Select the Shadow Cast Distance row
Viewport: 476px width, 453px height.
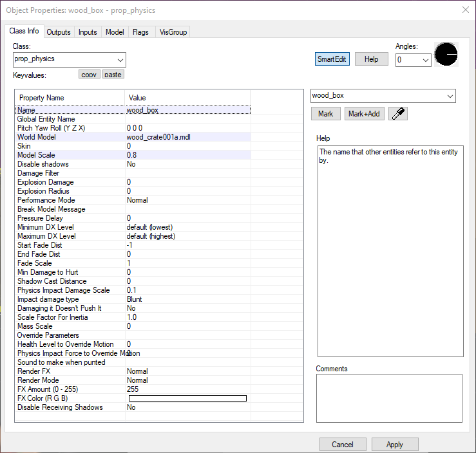click(133, 281)
